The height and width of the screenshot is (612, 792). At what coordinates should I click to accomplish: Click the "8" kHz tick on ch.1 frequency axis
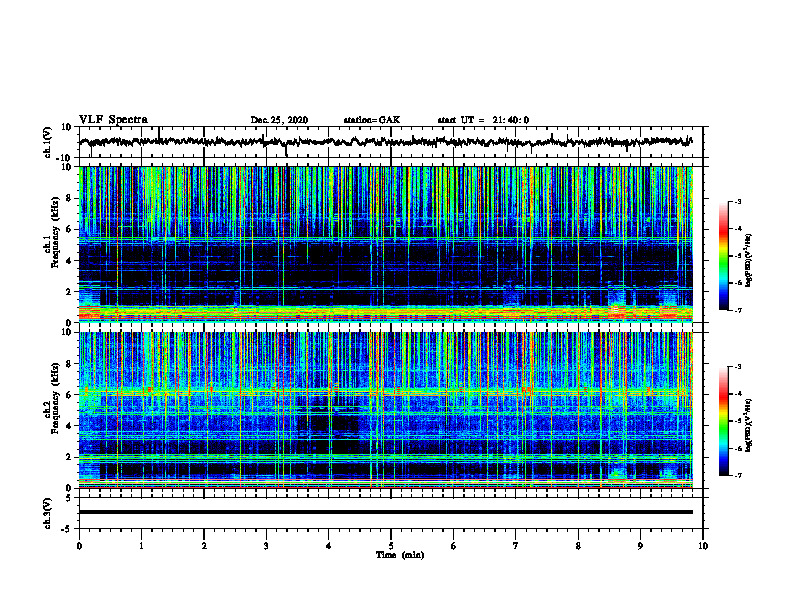[x=70, y=198]
